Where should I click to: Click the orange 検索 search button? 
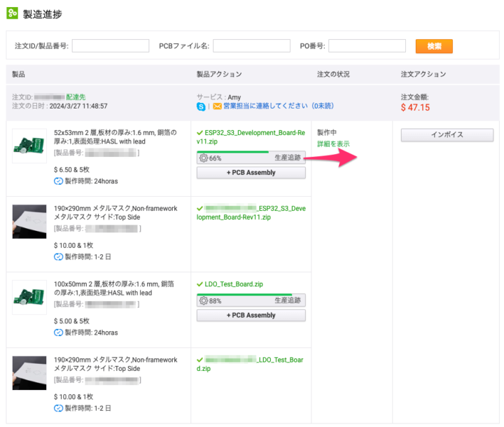click(x=434, y=46)
